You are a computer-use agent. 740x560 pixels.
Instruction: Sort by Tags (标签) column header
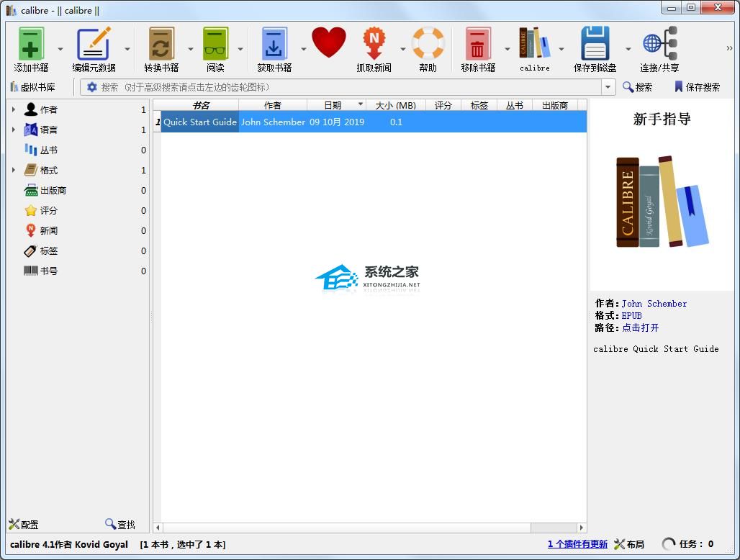pos(479,105)
